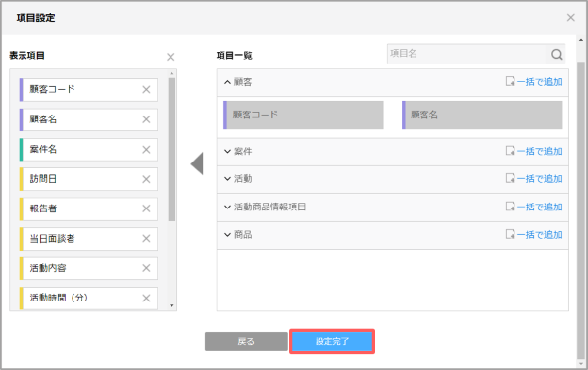
Task: Remove 報告者 from displayed items
Action: pyautogui.click(x=146, y=208)
